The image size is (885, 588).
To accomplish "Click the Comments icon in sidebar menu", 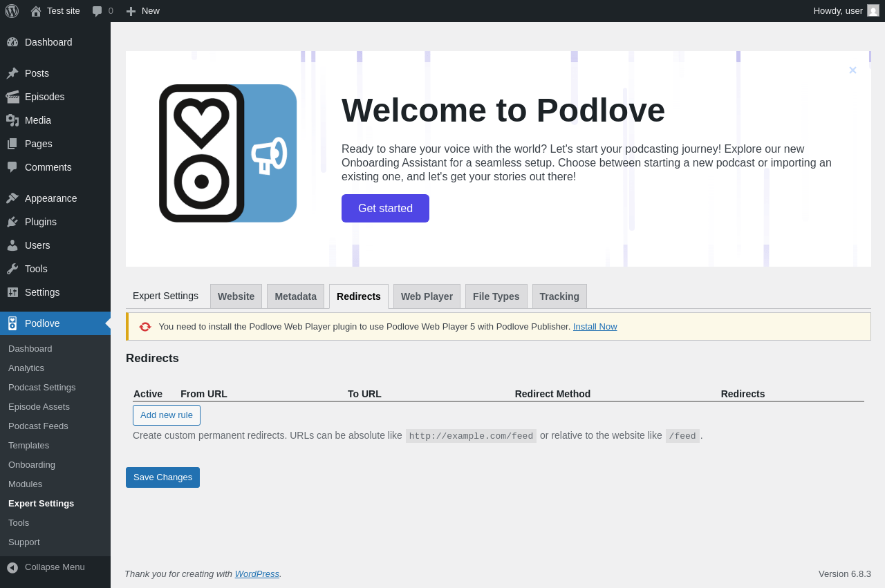I will coord(12,167).
